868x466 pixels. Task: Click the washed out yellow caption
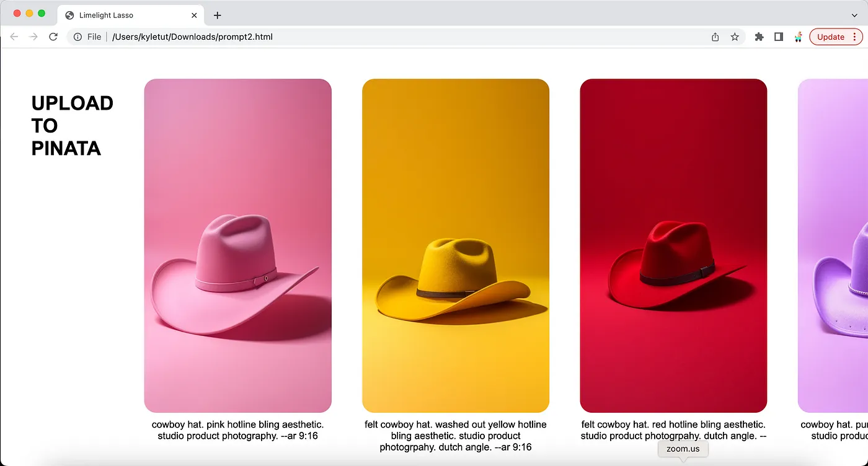point(456,436)
